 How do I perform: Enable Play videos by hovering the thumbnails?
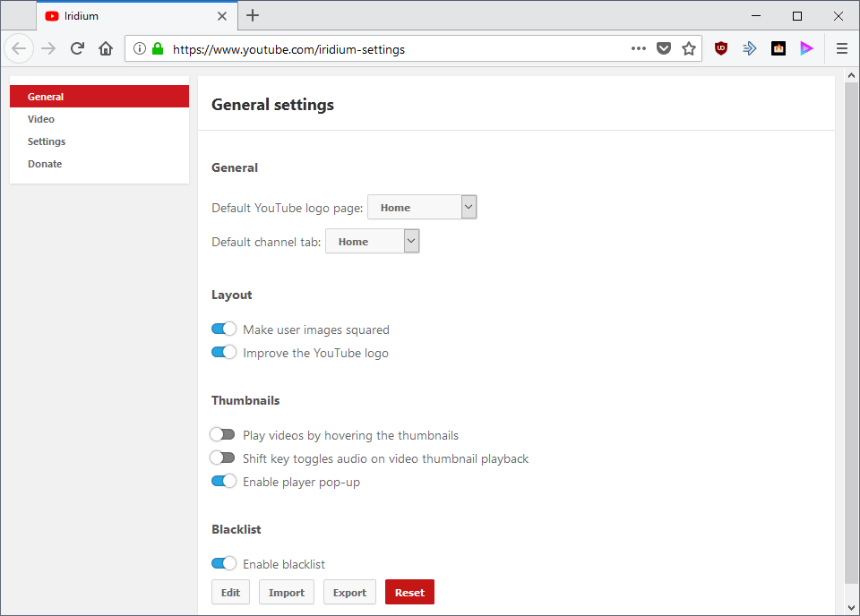tap(222, 433)
